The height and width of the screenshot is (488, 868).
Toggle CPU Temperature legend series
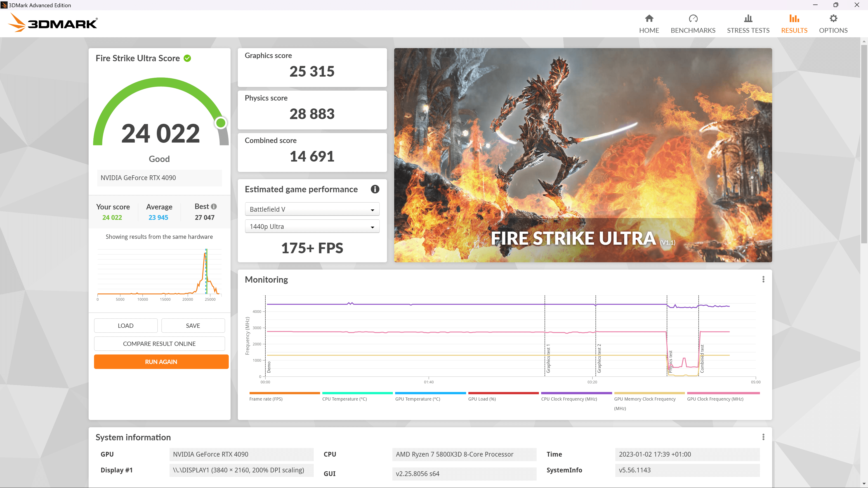(344, 399)
